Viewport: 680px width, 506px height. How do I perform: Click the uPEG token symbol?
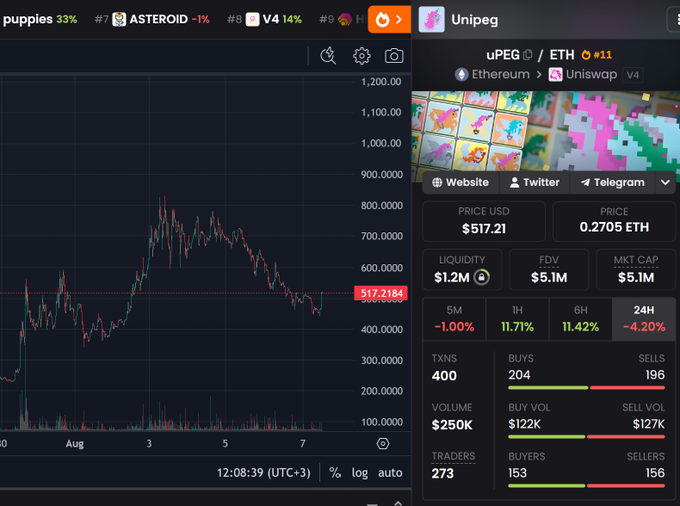tap(503, 55)
